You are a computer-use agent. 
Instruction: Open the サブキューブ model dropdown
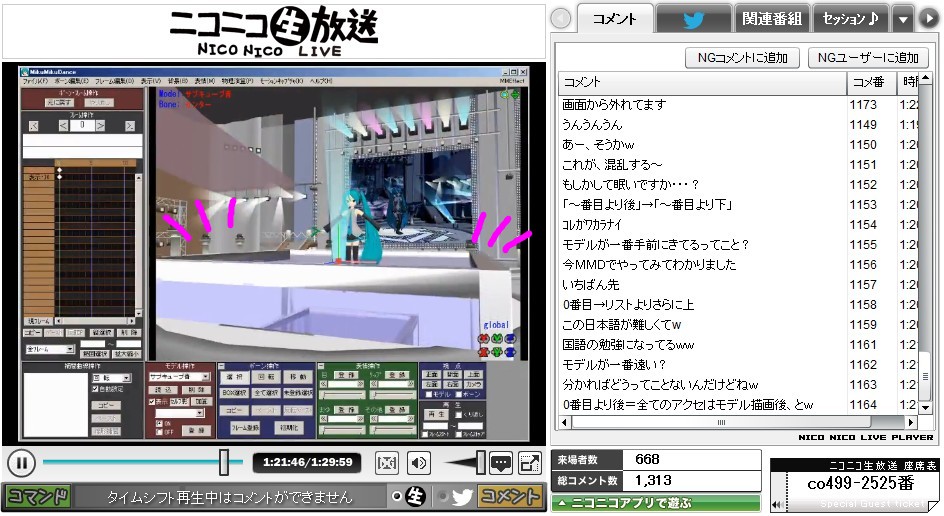(205, 377)
